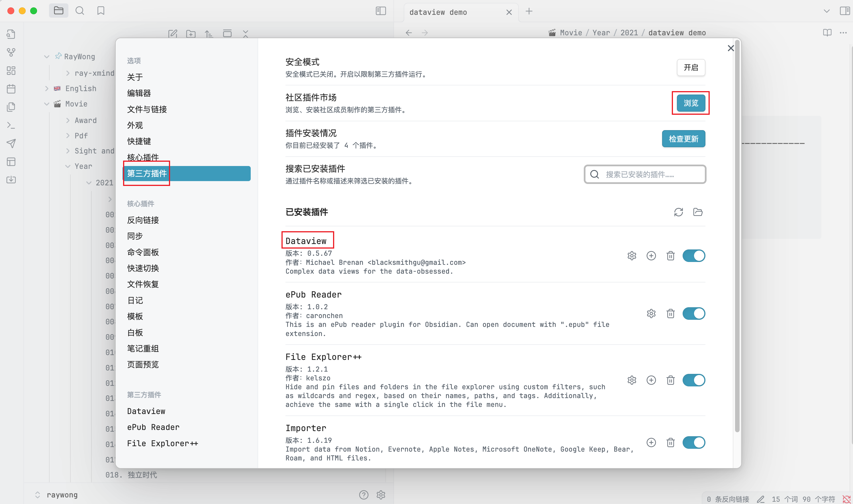
Task: Open settings gear in vault footer
Action: coord(381,495)
